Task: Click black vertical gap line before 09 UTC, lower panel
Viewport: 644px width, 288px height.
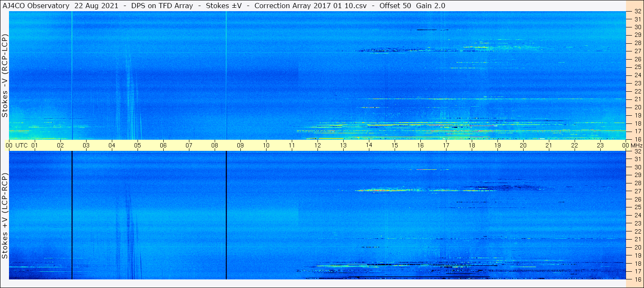Action: point(226,215)
